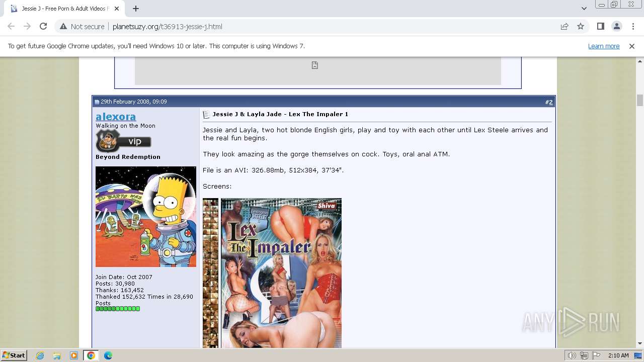Launch Microsoft Edge from the taskbar

point(108,355)
